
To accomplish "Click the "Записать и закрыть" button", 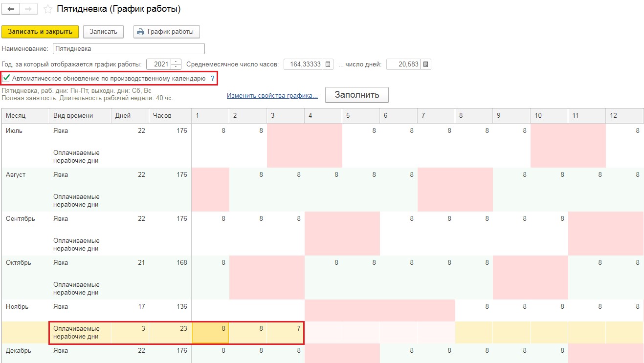I will point(40,32).
